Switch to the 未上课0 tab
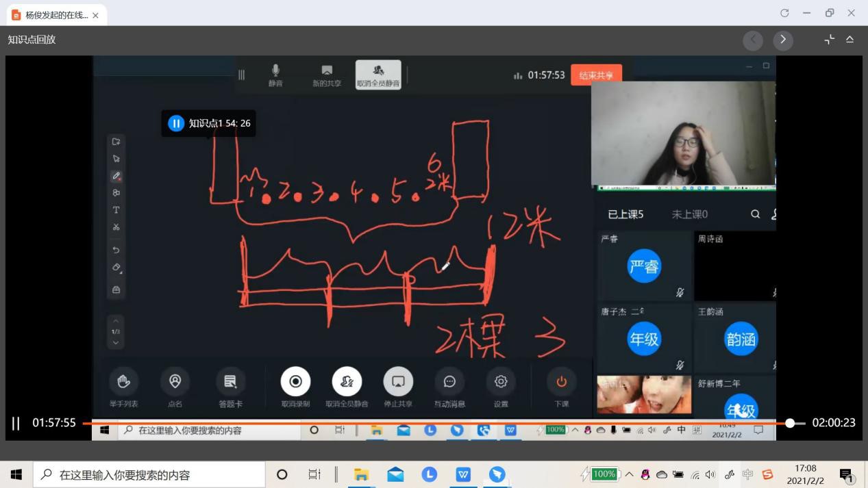This screenshot has width=868, height=488. pos(689,214)
